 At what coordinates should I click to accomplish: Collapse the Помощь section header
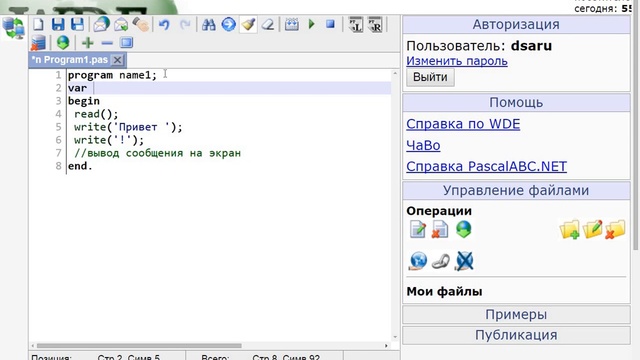pyautogui.click(x=516, y=102)
